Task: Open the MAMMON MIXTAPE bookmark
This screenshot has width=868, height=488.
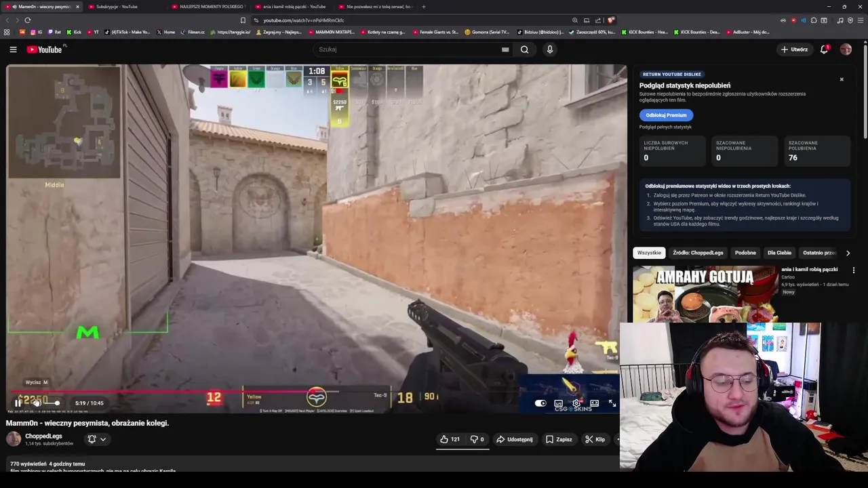Action: 330,32
